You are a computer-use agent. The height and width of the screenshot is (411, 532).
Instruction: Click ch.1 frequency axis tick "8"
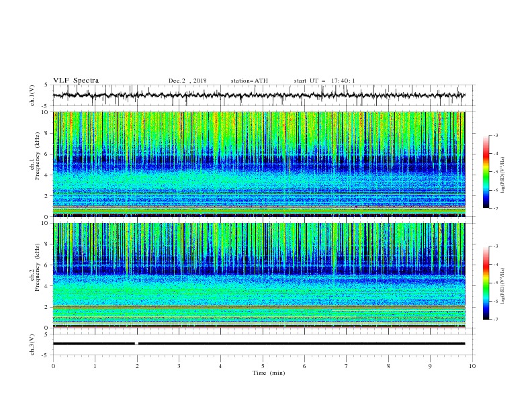(48, 133)
